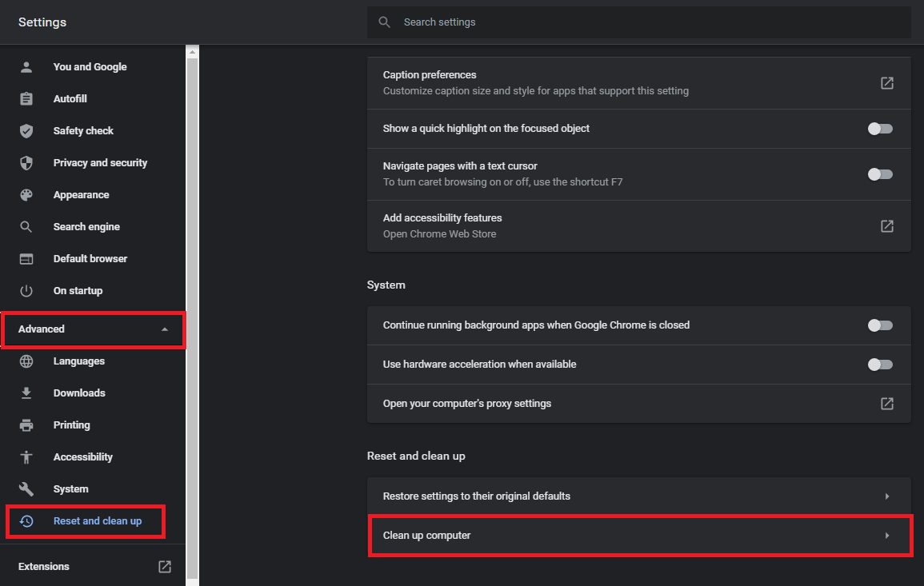Click the Printing printer icon
924x586 pixels.
[26, 425]
